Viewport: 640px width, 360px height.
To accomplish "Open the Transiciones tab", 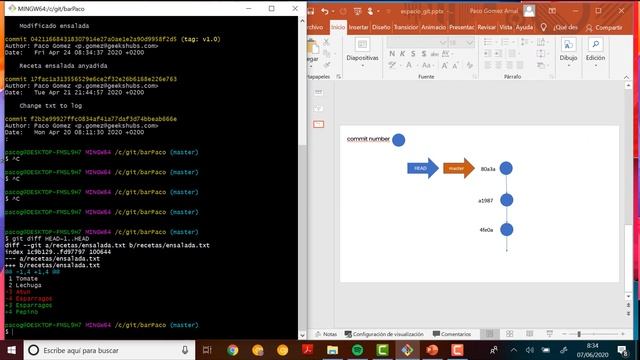I will coord(406,27).
